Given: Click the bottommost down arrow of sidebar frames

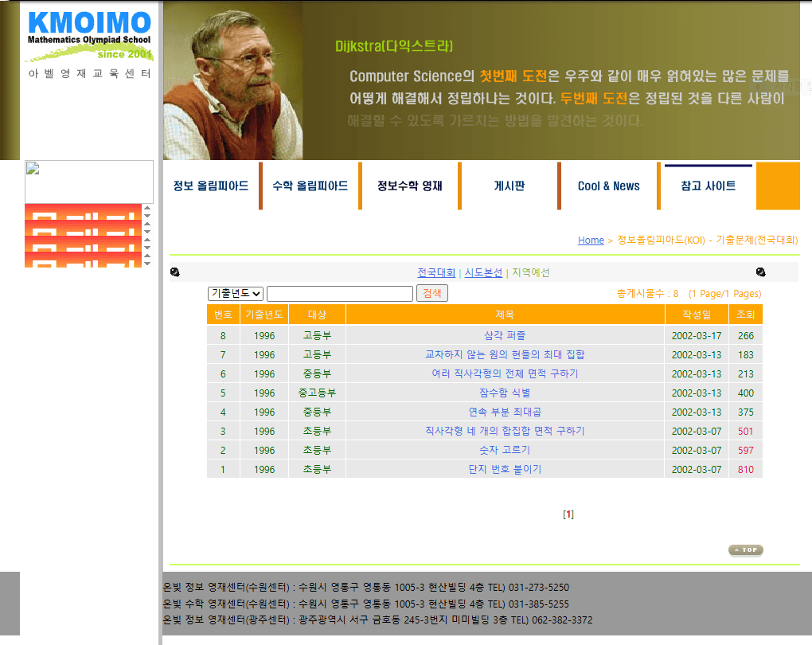Looking at the screenshot, I should click(147, 264).
